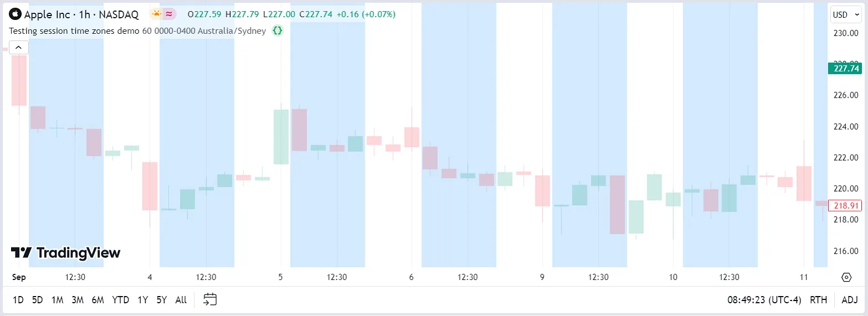Click the sun pre-market session icon
Screen dimensions: 868x316
(156, 14)
